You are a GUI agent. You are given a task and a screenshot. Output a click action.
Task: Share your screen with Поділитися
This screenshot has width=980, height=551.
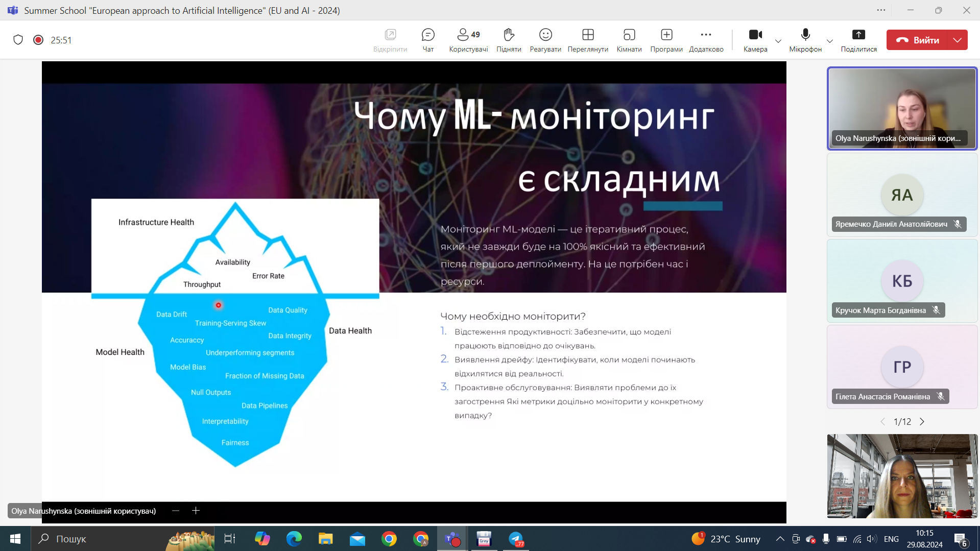[x=858, y=40]
